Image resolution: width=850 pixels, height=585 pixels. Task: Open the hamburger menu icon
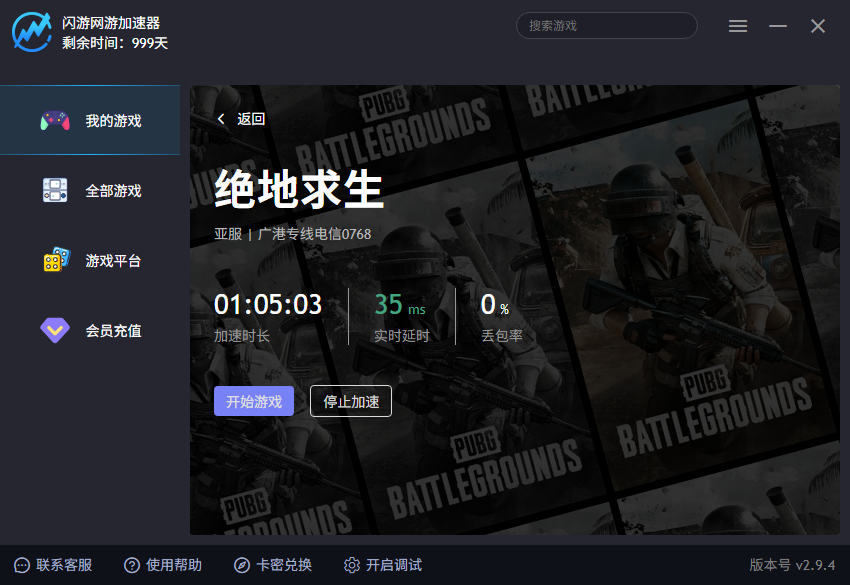click(738, 26)
